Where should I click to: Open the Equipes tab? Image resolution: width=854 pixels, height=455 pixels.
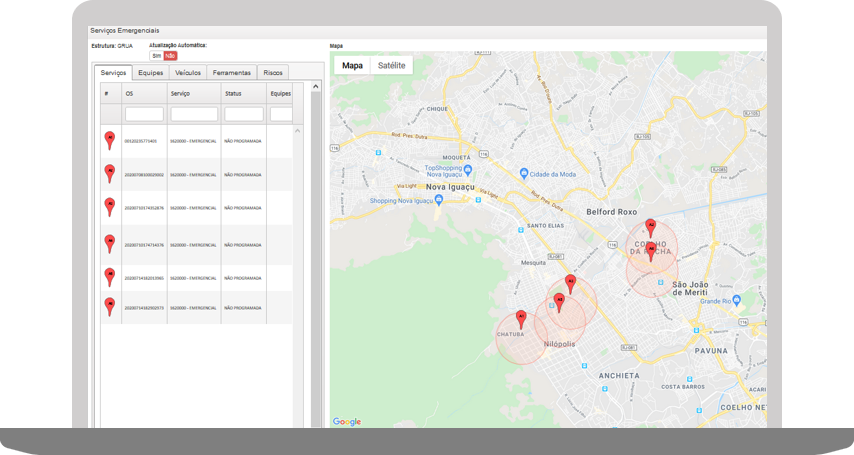pos(151,73)
